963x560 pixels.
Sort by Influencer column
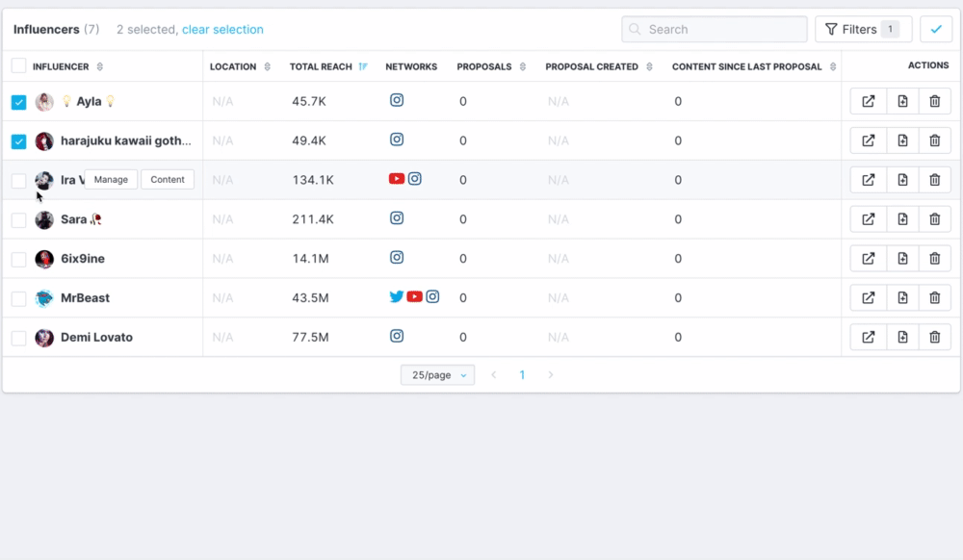99,66
